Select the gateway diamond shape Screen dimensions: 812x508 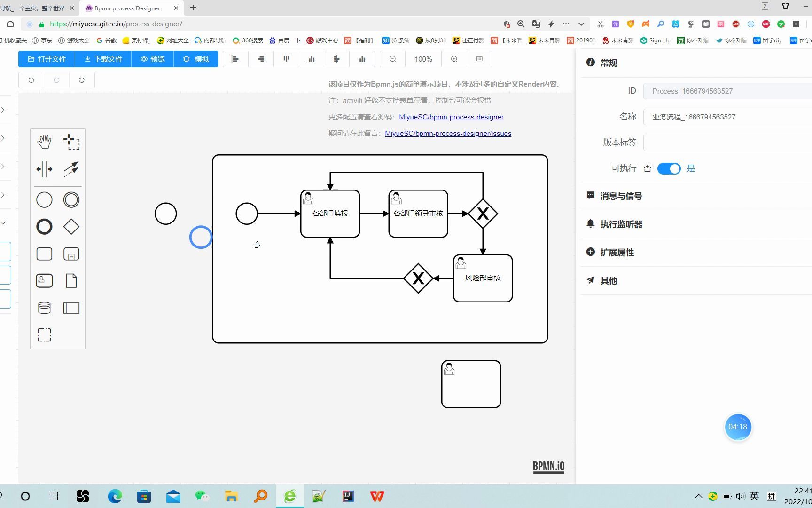71,226
